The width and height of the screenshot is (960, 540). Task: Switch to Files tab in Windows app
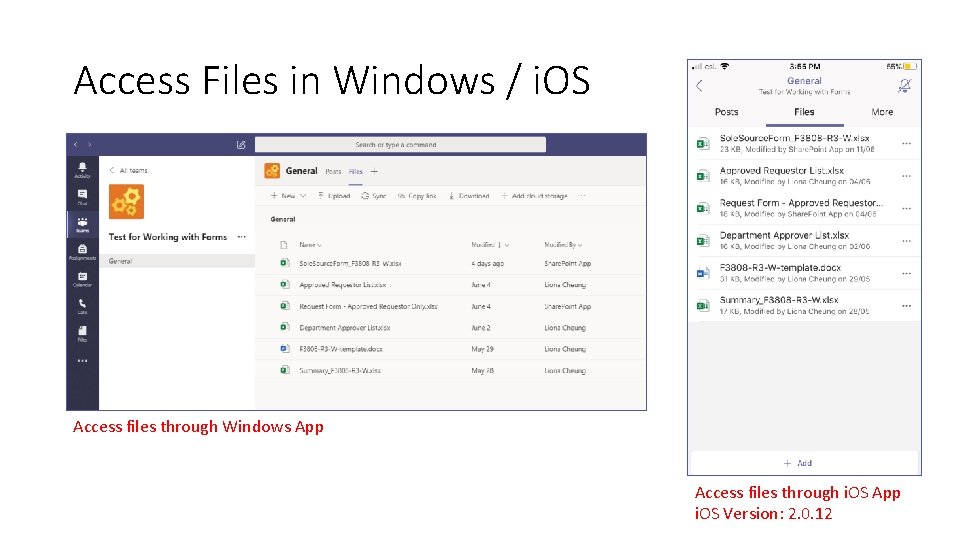[356, 171]
